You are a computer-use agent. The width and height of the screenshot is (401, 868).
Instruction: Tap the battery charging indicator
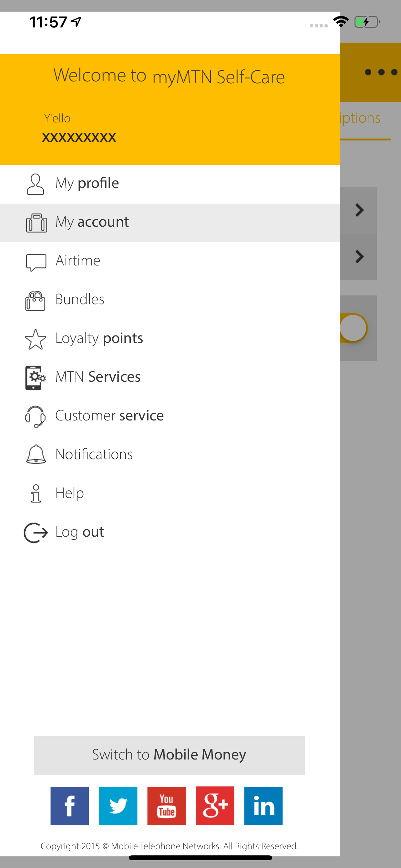click(367, 22)
